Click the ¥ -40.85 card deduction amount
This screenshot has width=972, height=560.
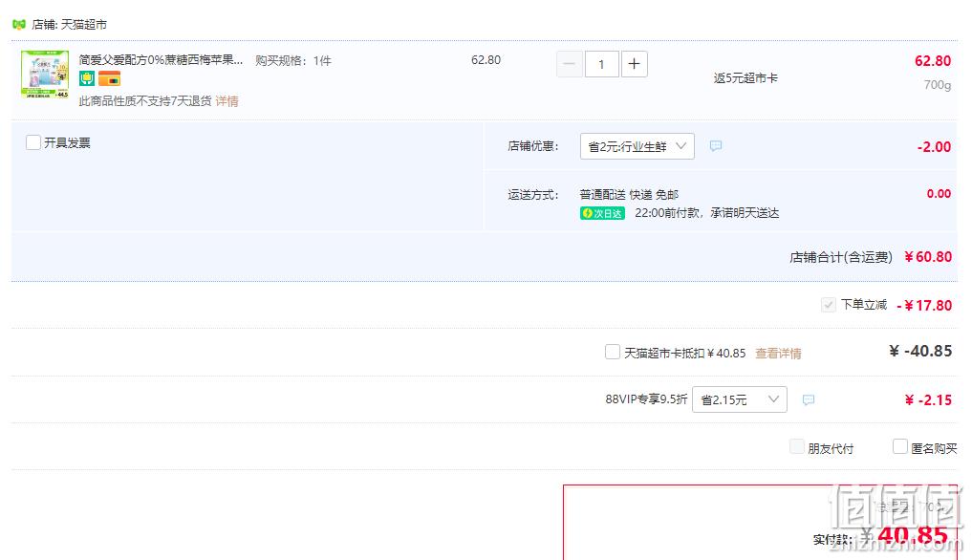point(920,351)
